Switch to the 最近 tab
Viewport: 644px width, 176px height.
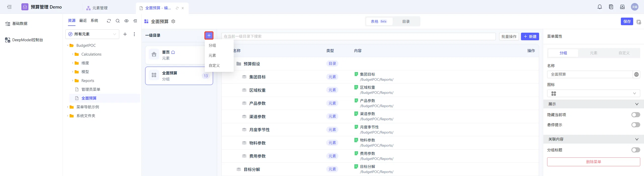(83, 21)
